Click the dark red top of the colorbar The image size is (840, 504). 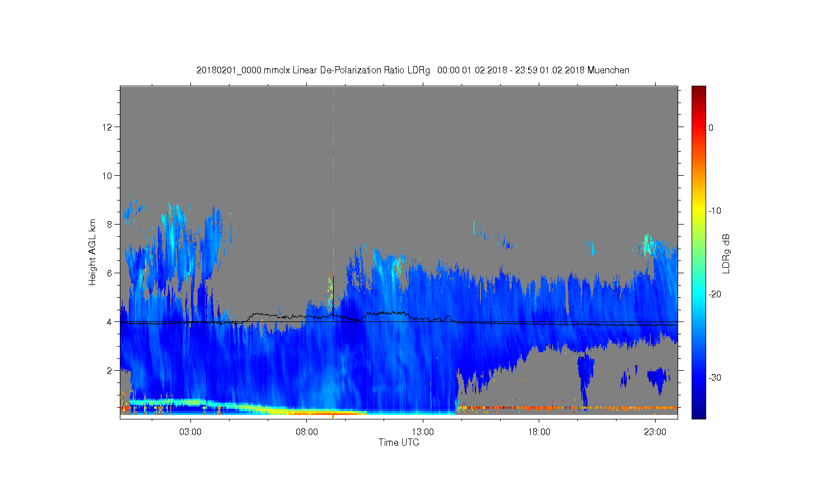(699, 91)
